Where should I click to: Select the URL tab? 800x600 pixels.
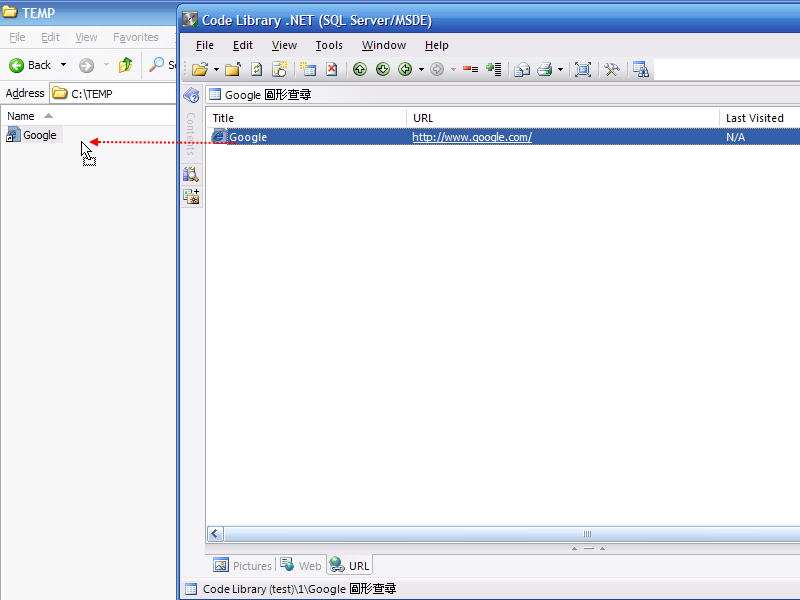tap(349, 566)
